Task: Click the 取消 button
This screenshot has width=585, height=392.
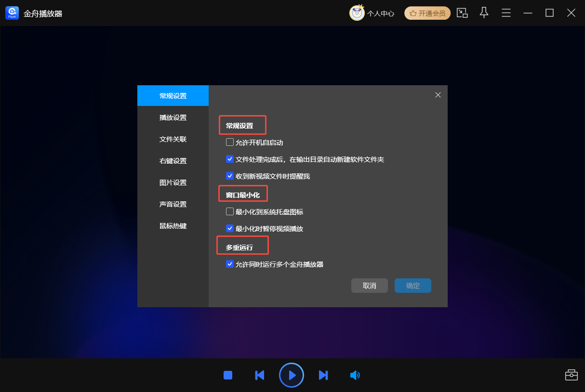Action: tap(370, 286)
